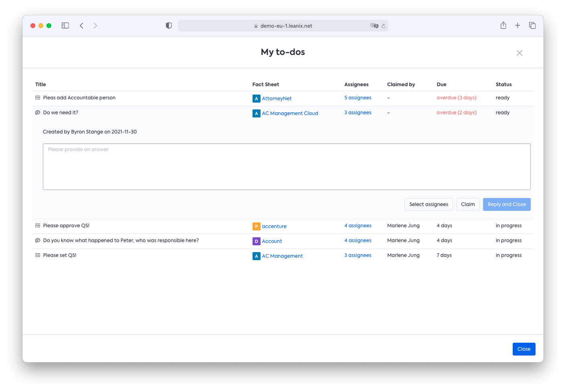View 3 assignees for AC Management Cloud

(358, 113)
